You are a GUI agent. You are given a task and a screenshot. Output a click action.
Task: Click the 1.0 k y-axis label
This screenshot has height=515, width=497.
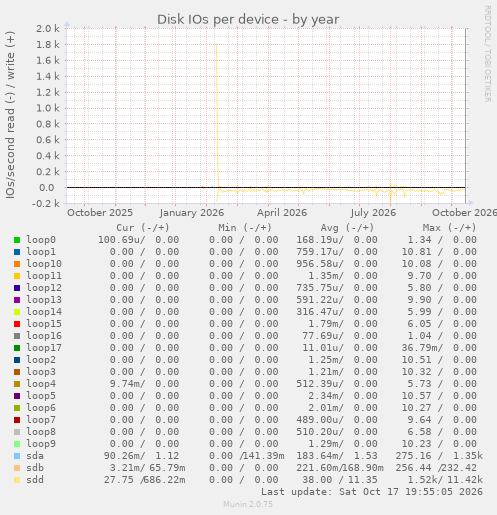coord(48,108)
